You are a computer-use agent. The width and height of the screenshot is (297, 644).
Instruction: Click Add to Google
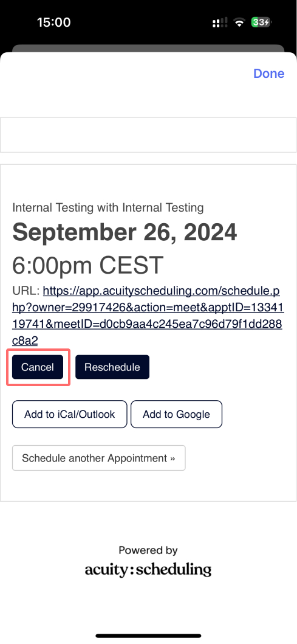pos(176,414)
